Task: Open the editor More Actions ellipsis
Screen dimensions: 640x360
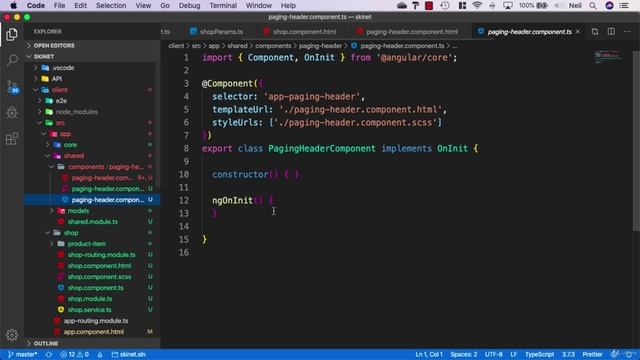Action: pos(627,31)
